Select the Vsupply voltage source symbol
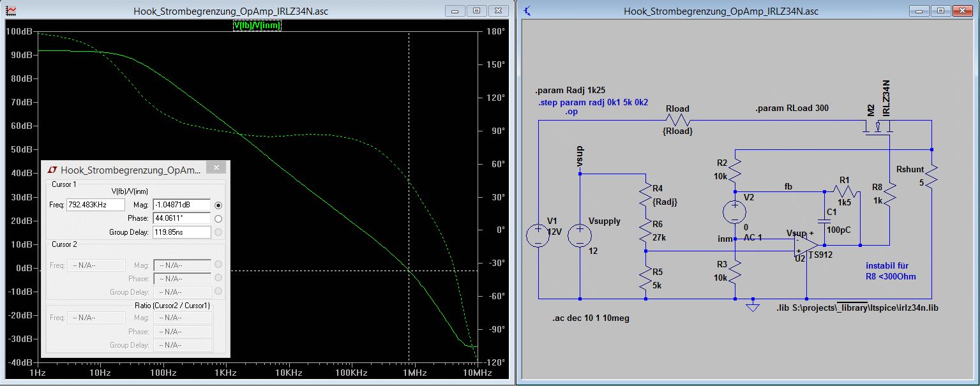The height and width of the screenshot is (386, 980). 580,235
